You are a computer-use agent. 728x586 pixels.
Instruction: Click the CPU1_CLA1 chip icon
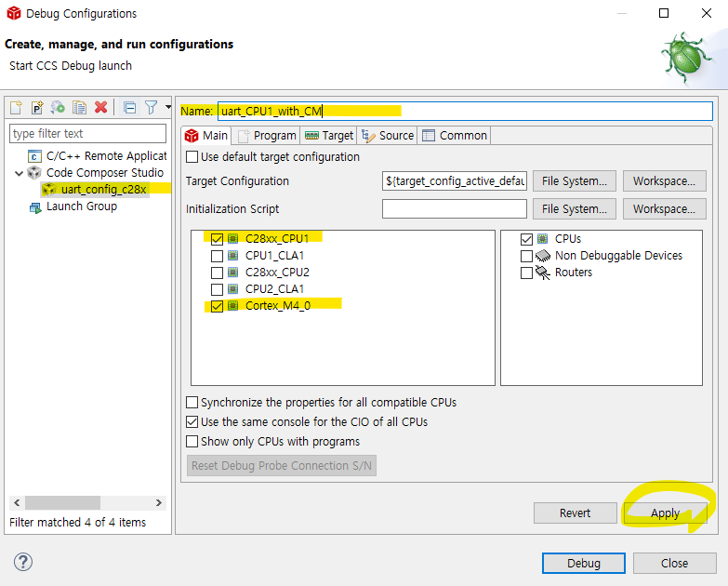(x=232, y=256)
